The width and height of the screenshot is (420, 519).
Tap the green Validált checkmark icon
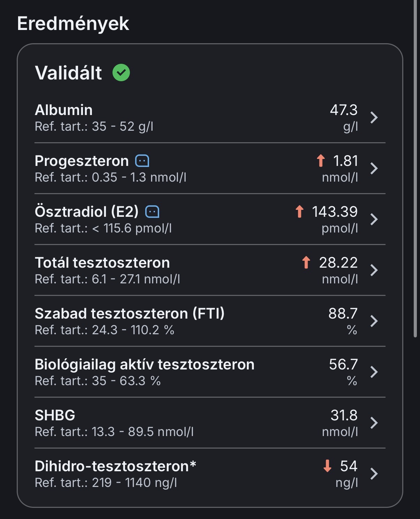pos(121,72)
